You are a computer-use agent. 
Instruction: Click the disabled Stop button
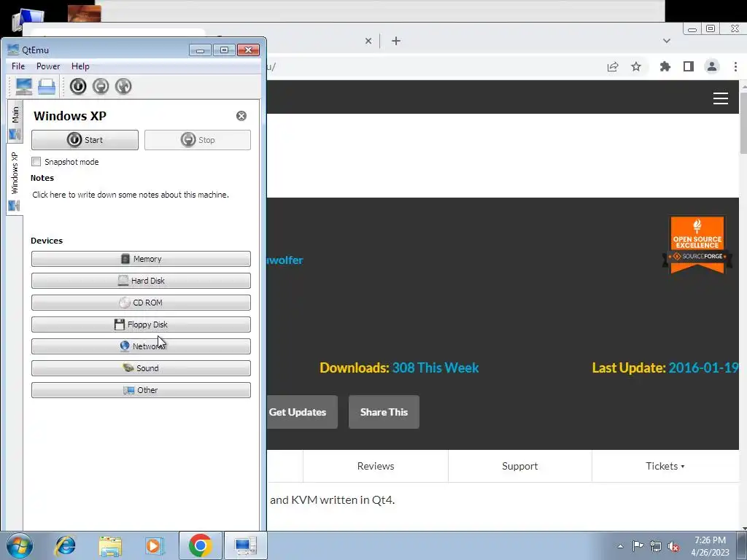coord(198,140)
